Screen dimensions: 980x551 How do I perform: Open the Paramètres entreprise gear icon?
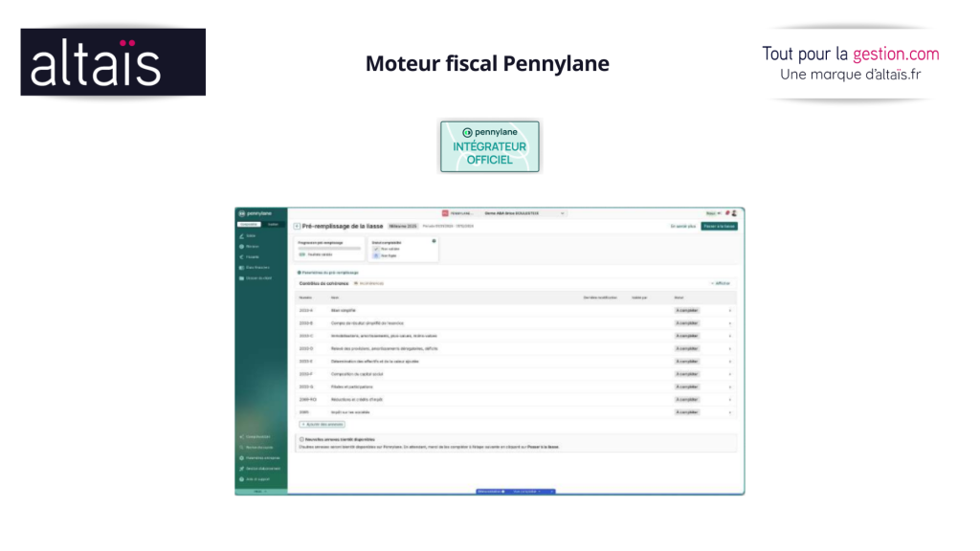241,457
